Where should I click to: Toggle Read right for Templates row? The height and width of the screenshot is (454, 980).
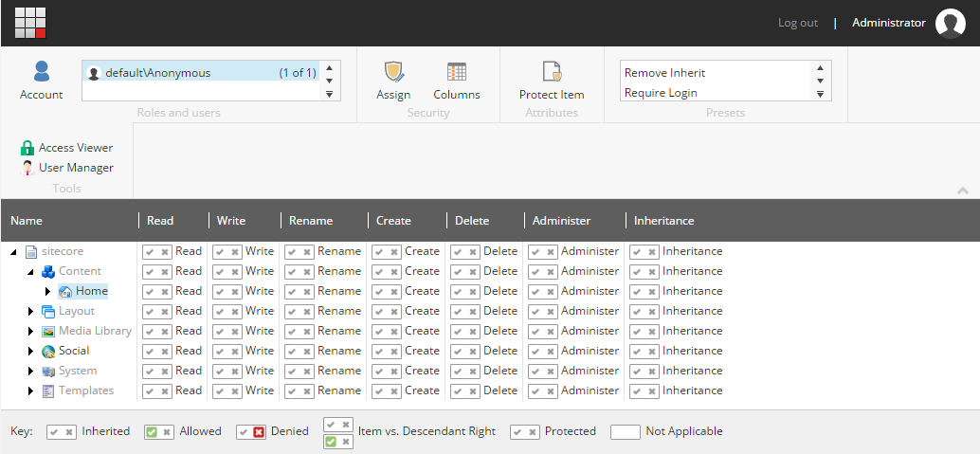(157, 390)
